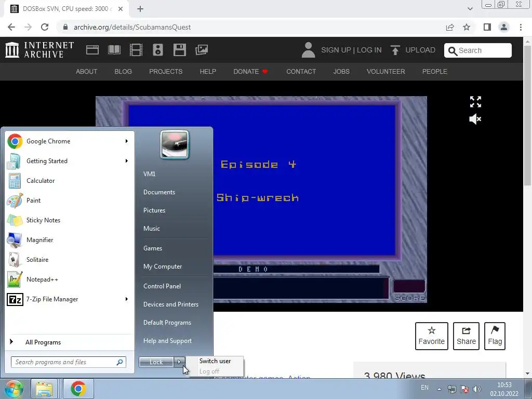Close the DOSBox SVN tab
This screenshot has width=532, height=399.
click(121, 9)
